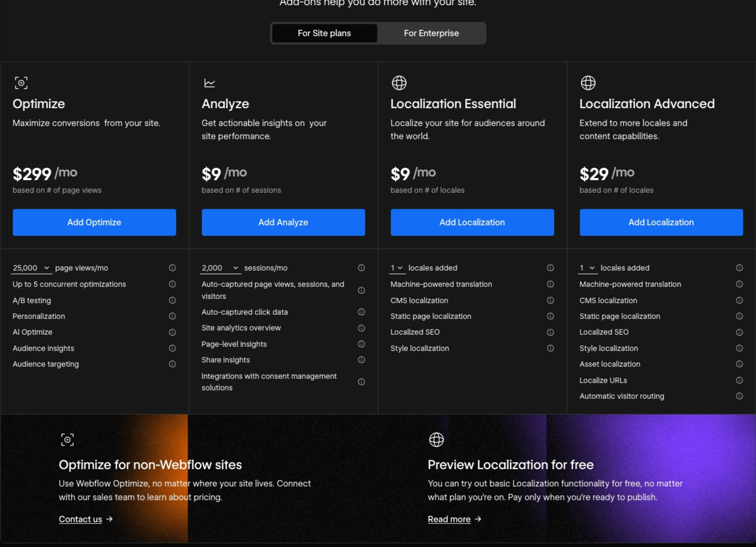The height and width of the screenshot is (547, 756).
Task: Show info for Localize URLs
Action: pos(739,380)
